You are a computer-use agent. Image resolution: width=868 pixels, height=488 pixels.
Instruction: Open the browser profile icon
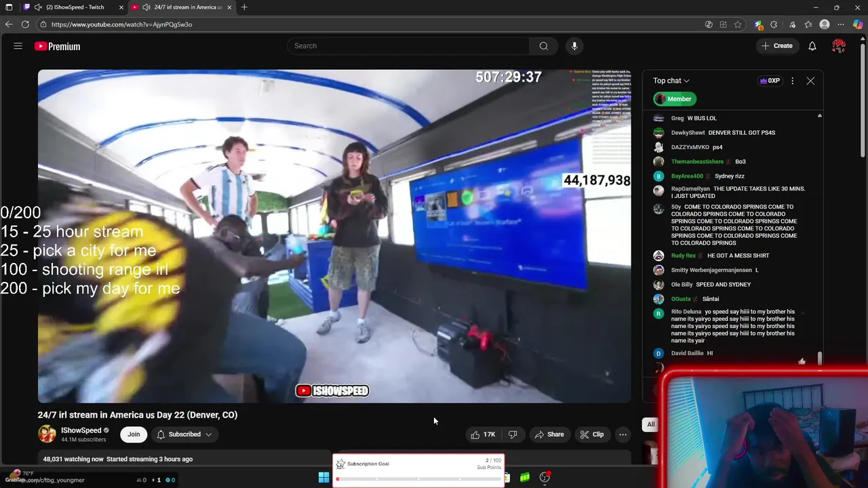825,24
